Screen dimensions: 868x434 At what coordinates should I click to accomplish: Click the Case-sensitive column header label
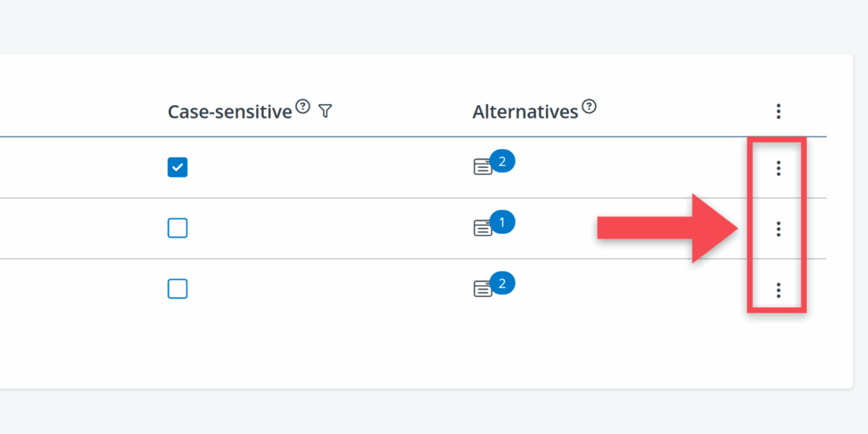coord(229,112)
